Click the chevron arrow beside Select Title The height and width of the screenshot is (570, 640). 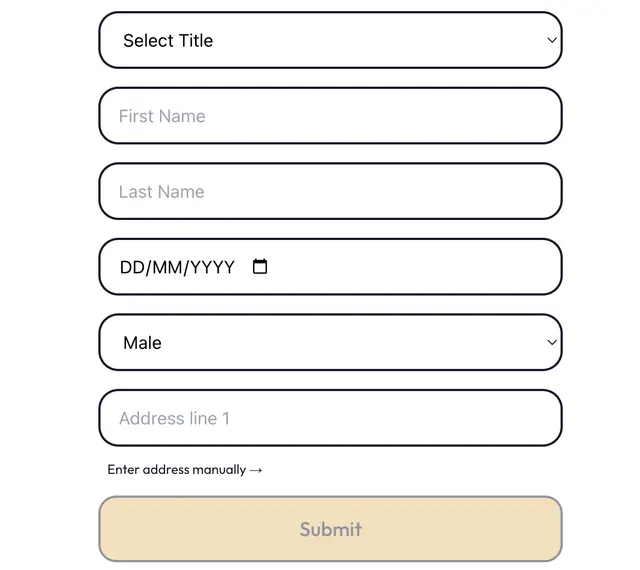point(551,41)
